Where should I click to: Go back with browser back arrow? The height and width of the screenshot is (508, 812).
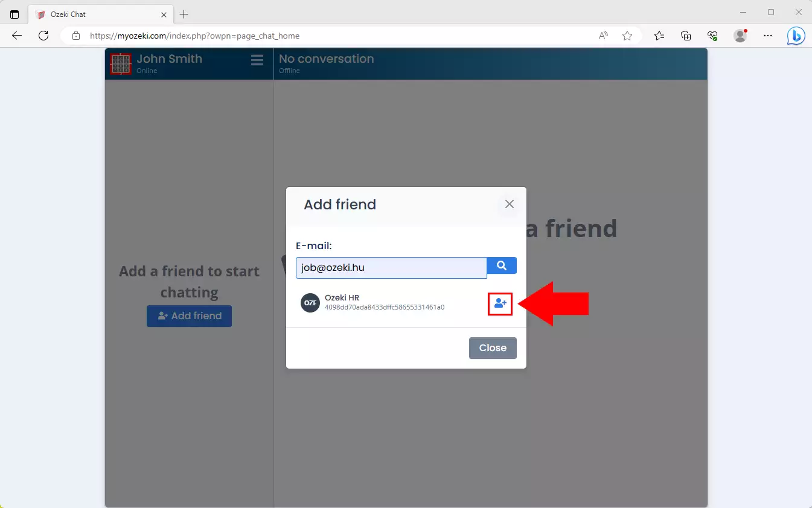point(17,36)
